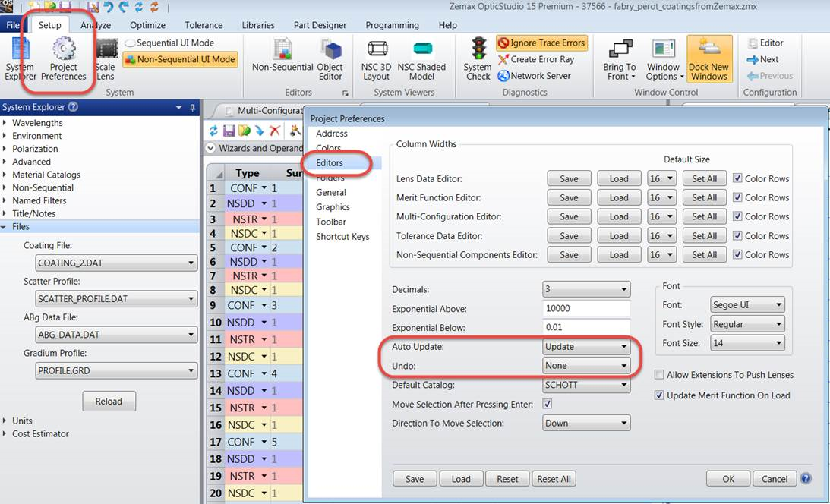Switch to the Optimize ribbon tab
830x504 pixels.
click(147, 25)
